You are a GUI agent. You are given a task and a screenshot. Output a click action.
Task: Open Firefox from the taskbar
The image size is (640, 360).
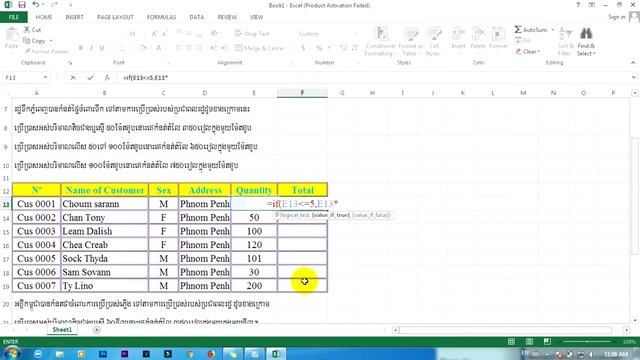pyautogui.click(x=211, y=354)
